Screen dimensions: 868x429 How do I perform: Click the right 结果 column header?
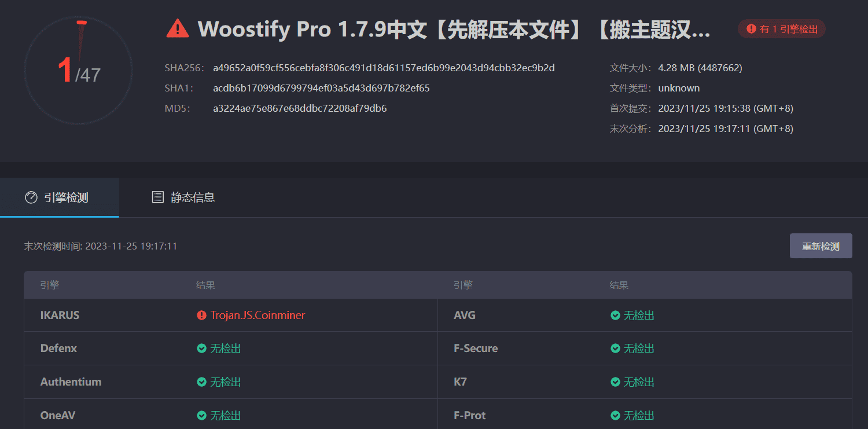tap(619, 285)
